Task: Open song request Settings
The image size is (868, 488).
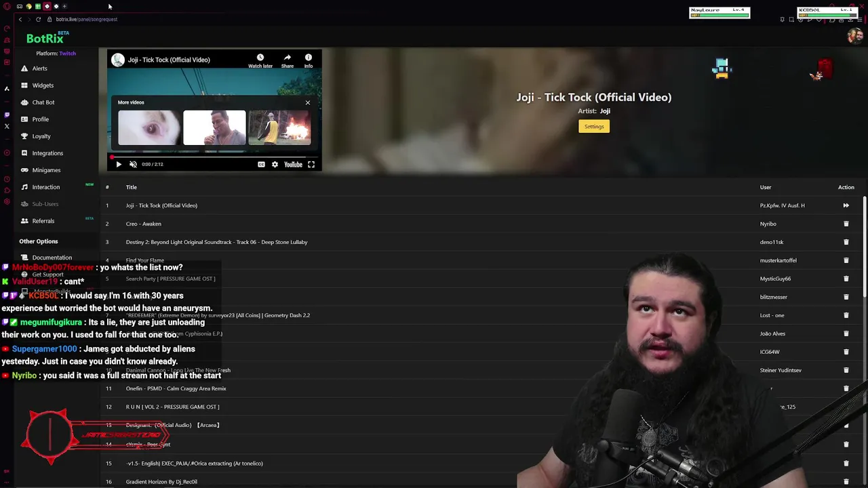Action: pos(594,127)
